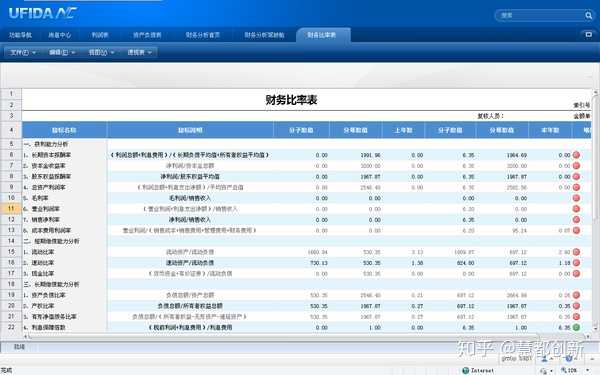The width and height of the screenshot is (600, 375).
Task: Click the 本年数 column header
Action: pyautogui.click(x=550, y=130)
